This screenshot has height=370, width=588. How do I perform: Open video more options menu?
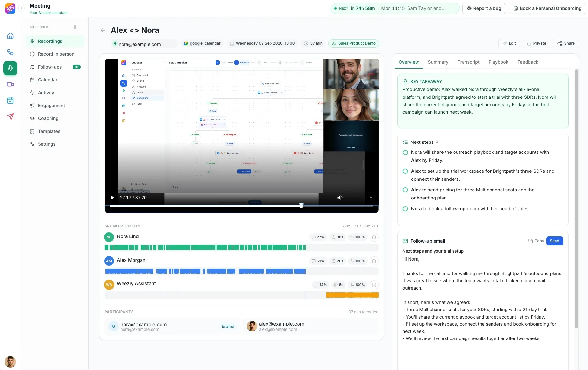pos(371,198)
